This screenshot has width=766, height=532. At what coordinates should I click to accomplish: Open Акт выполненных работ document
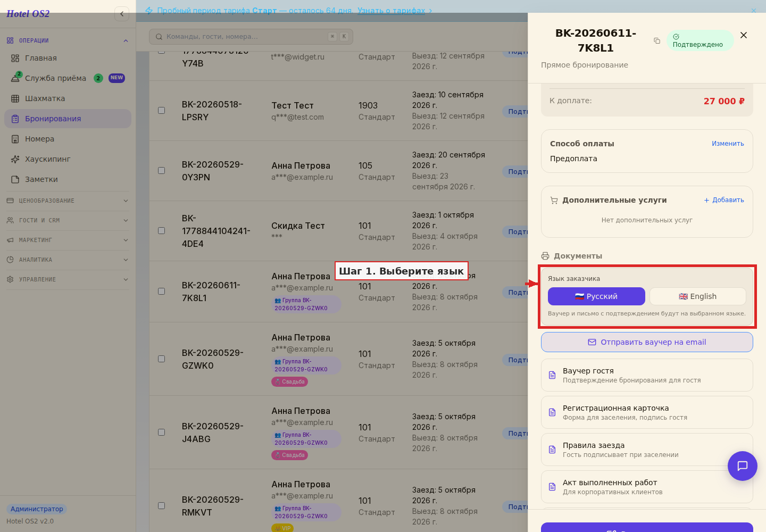647,487
